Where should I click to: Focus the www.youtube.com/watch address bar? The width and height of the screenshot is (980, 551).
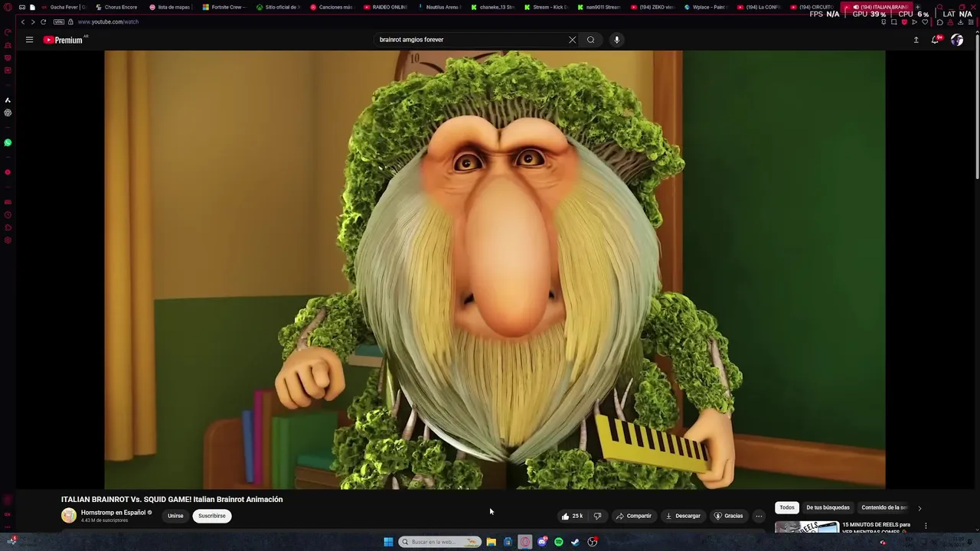tap(108, 22)
